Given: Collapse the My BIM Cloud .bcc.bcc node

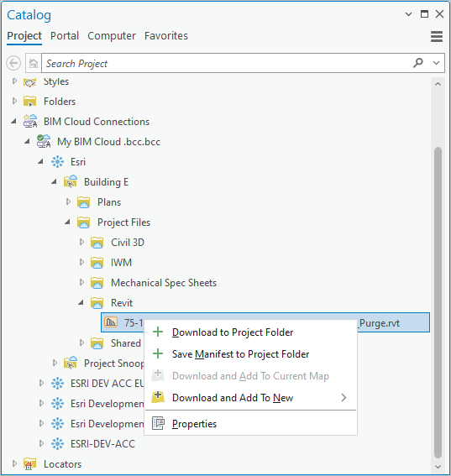Looking at the screenshot, I should [28, 142].
